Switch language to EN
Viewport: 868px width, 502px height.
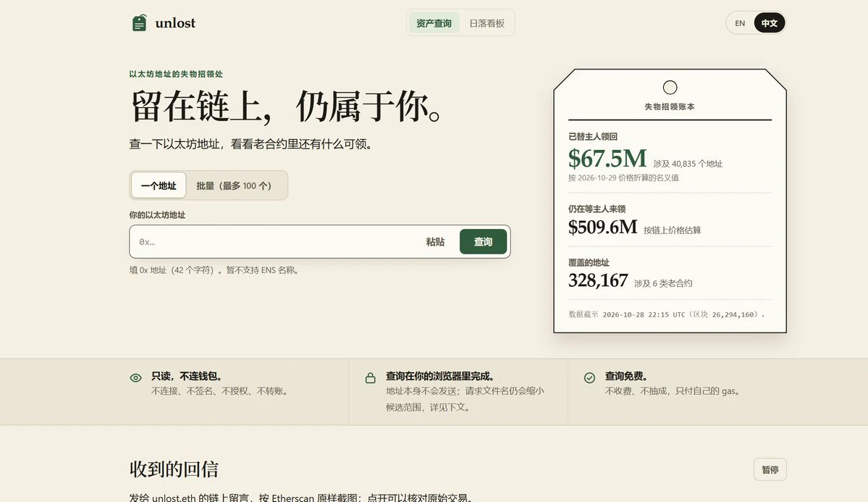[740, 23]
